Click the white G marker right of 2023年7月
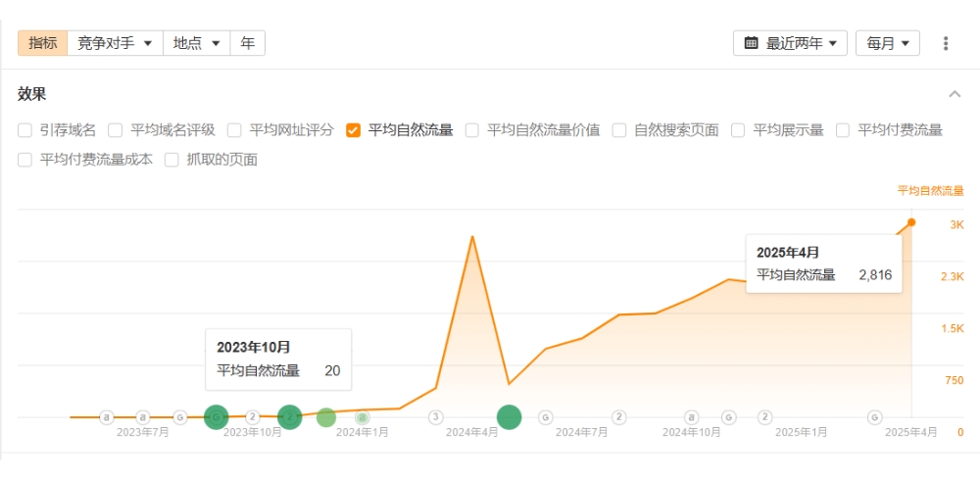 click(180, 417)
